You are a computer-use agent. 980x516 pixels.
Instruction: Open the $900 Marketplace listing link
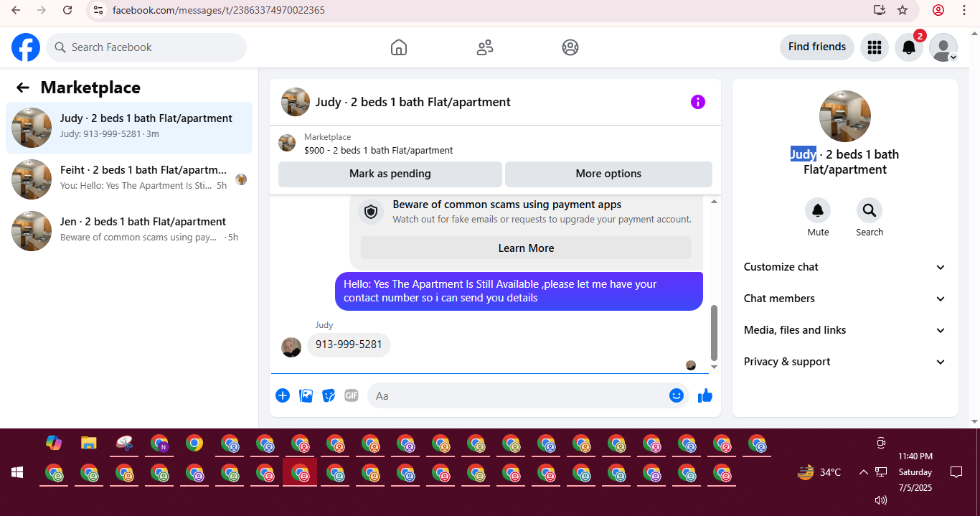(378, 151)
